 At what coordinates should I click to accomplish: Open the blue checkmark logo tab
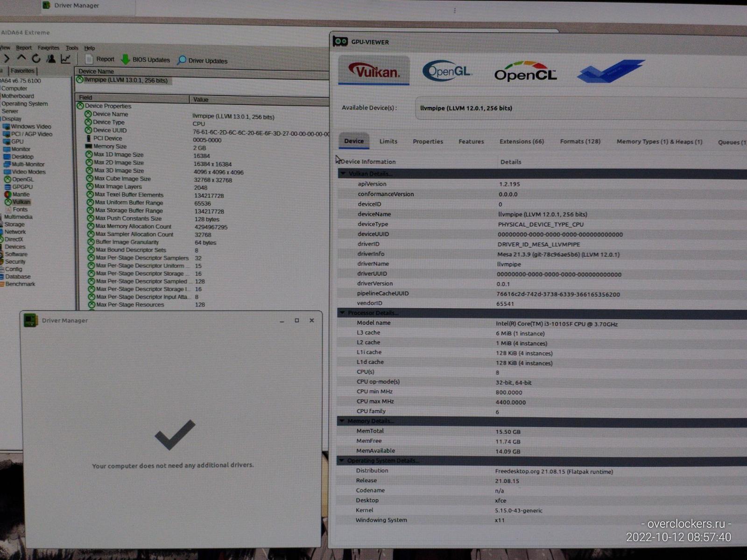click(x=611, y=71)
